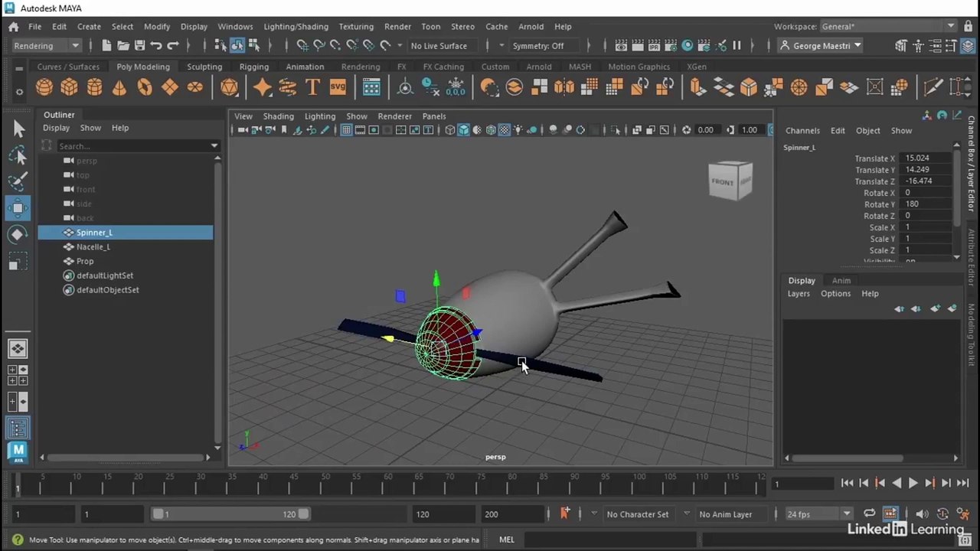980x551 pixels.
Task: Toggle the viewport grid display icon
Action: pos(347,130)
